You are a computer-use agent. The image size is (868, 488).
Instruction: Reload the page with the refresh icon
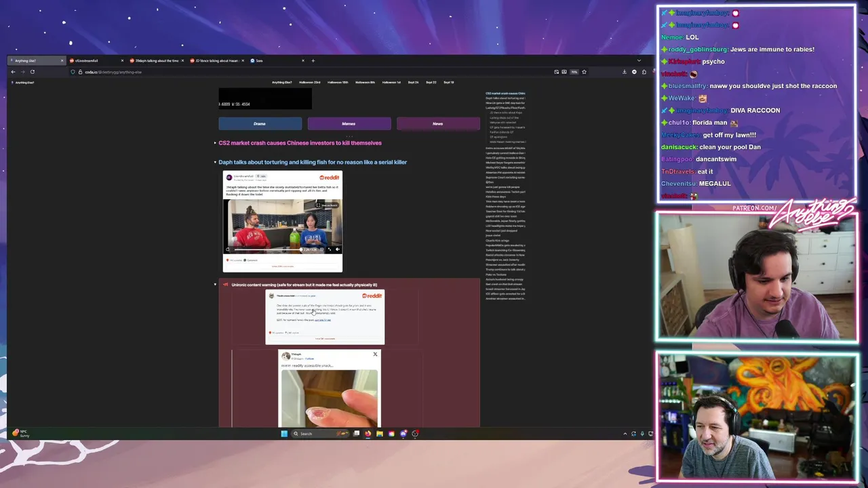[32, 72]
